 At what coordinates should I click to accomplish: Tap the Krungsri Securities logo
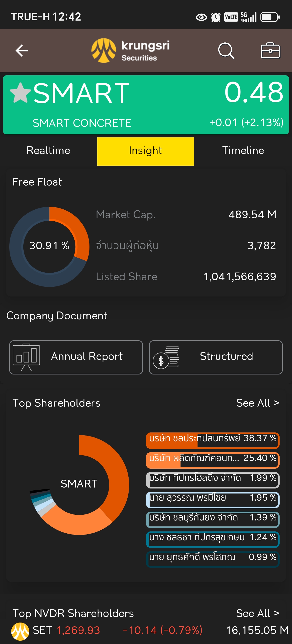pyautogui.click(x=130, y=51)
